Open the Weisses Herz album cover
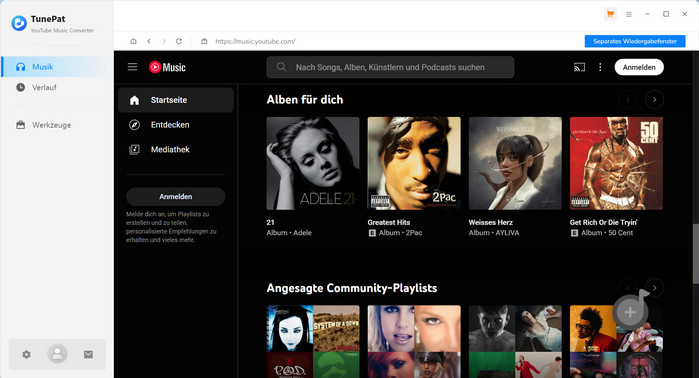Viewport: 699px width, 378px height. pos(515,163)
